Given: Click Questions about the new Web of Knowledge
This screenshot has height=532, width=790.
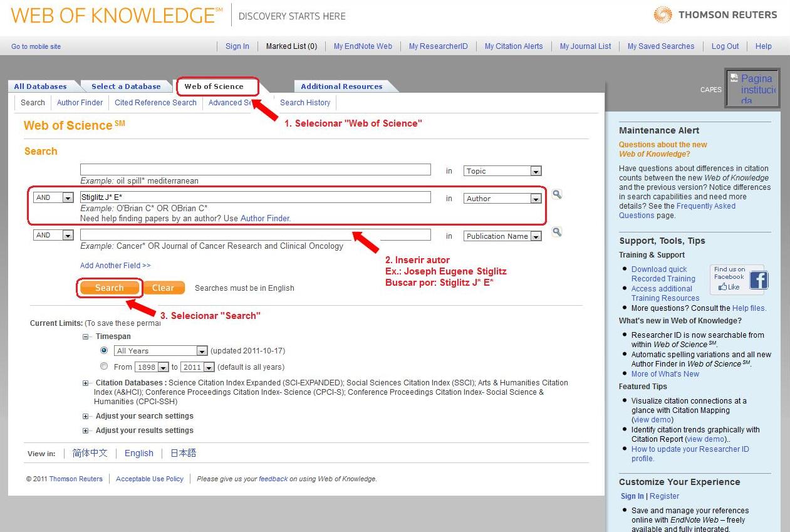Looking at the screenshot, I should point(663,149).
